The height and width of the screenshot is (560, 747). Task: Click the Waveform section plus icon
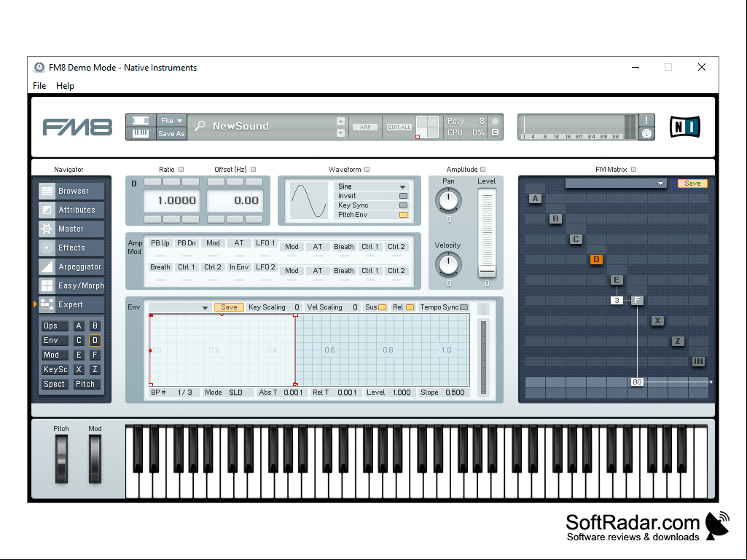(367, 170)
